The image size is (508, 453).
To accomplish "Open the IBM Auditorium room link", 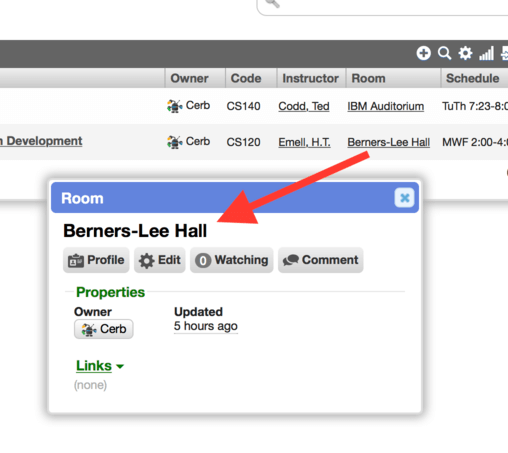I will [386, 106].
